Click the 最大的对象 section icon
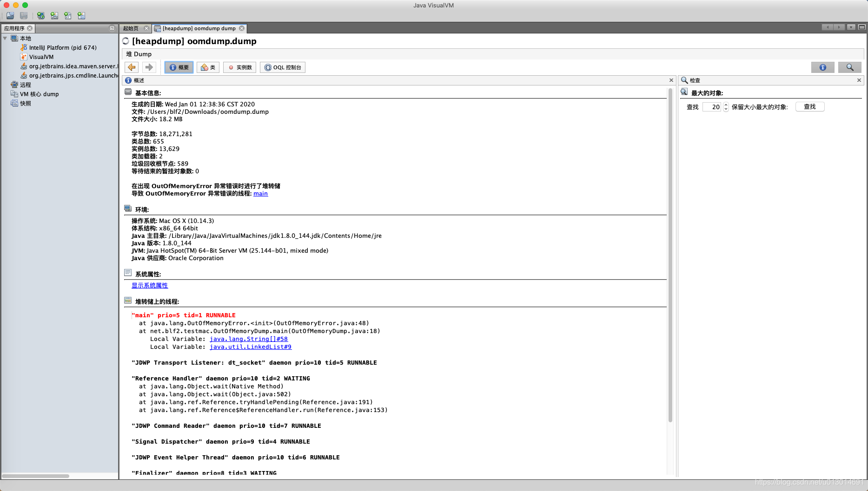 684,92
